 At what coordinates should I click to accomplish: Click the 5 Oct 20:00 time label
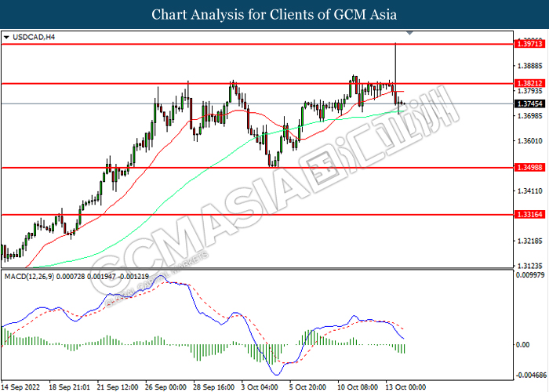(307, 387)
